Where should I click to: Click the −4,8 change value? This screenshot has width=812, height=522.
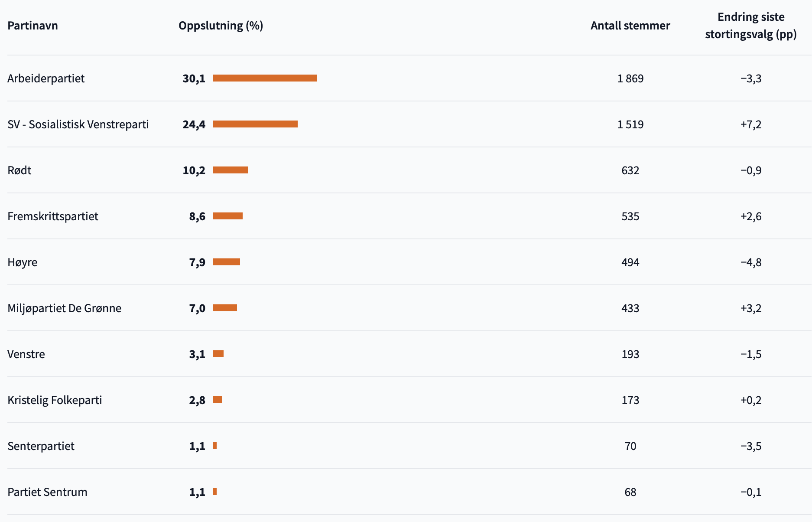751,262
